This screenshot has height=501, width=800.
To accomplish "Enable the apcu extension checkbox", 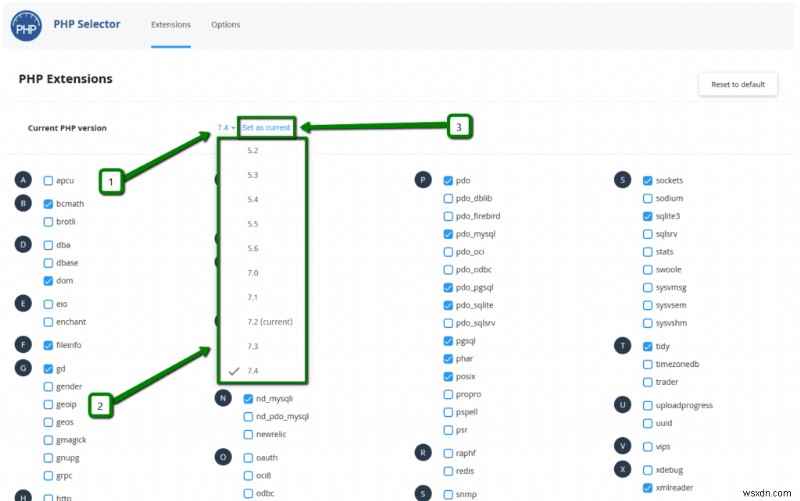I will [x=48, y=181].
